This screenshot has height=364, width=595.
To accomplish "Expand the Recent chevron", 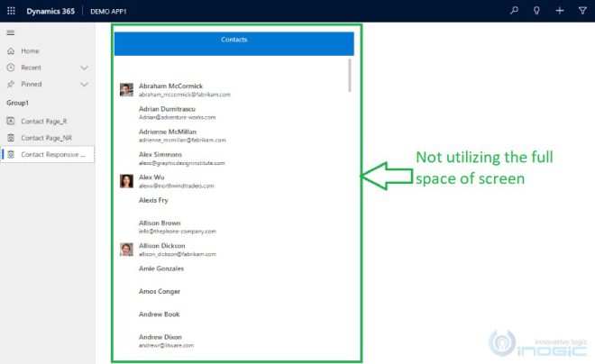I will [x=85, y=68].
